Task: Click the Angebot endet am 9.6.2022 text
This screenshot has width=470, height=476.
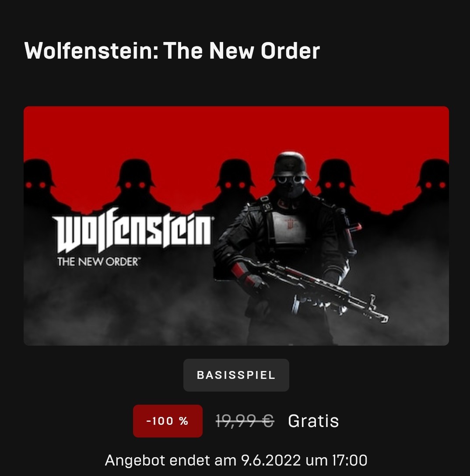Action: pos(203,460)
